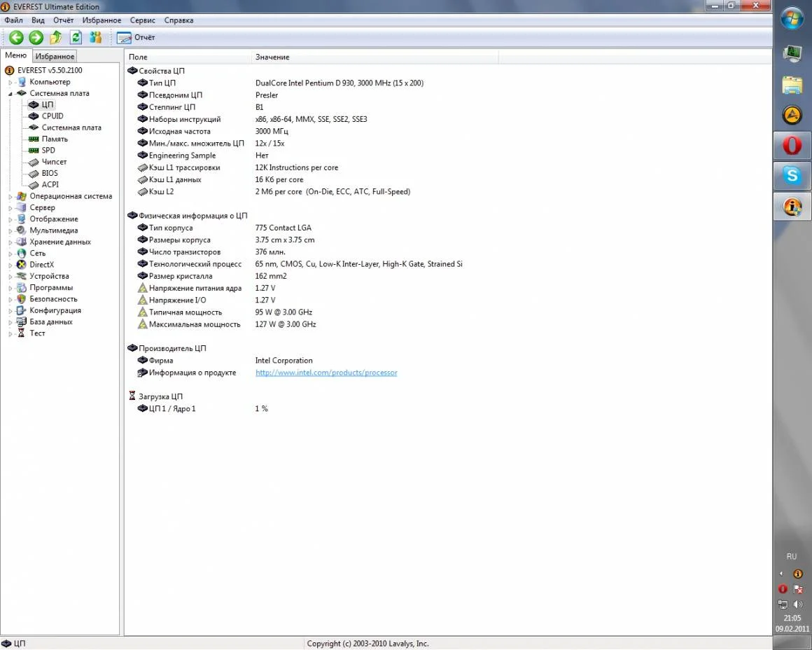Viewport: 812px width, 650px height.
Task: Expand the Операционная система node
Action: coord(10,196)
